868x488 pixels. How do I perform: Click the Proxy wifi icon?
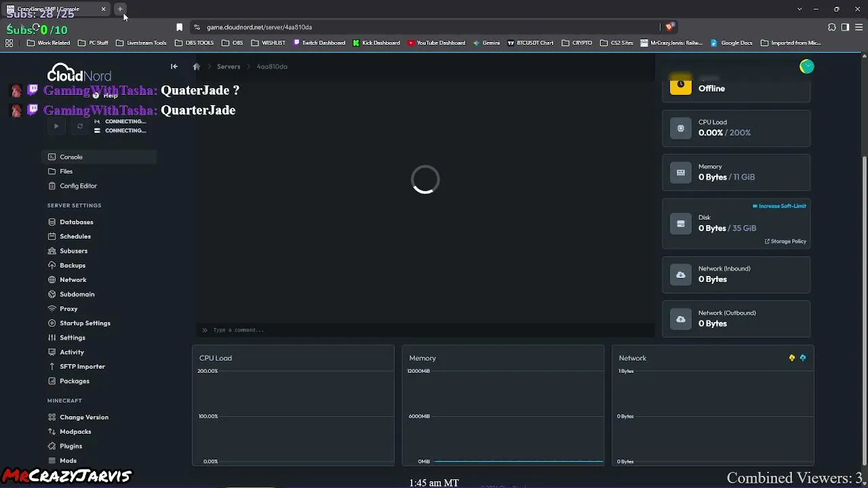(x=52, y=309)
